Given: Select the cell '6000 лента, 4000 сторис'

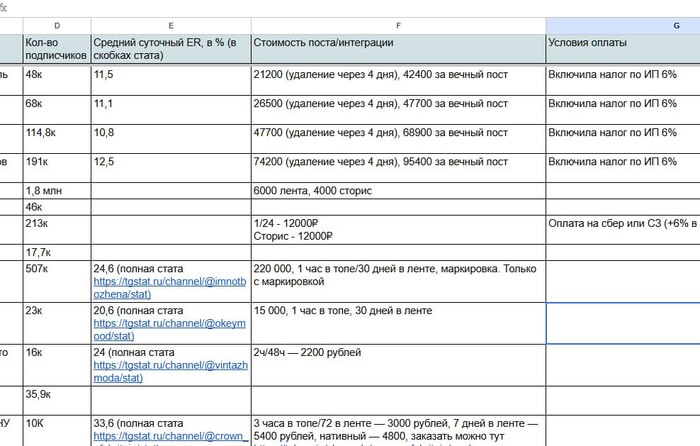Looking at the screenshot, I should pos(398,191).
